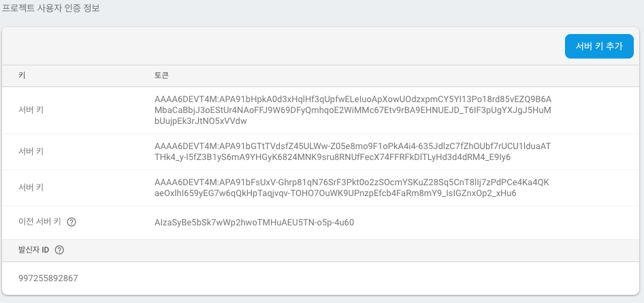The height and width of the screenshot is (303, 644).
Task: Select the legacy server key AIzaSyBe5bSk7w token
Action: pyautogui.click(x=254, y=223)
